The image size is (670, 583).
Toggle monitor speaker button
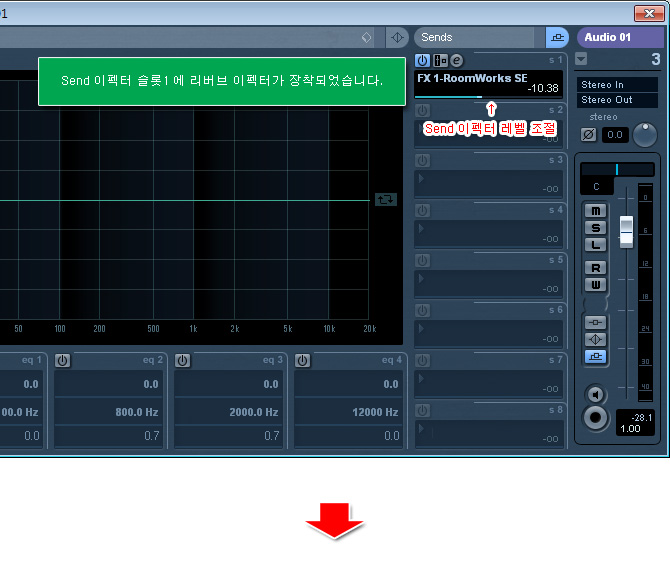click(596, 394)
